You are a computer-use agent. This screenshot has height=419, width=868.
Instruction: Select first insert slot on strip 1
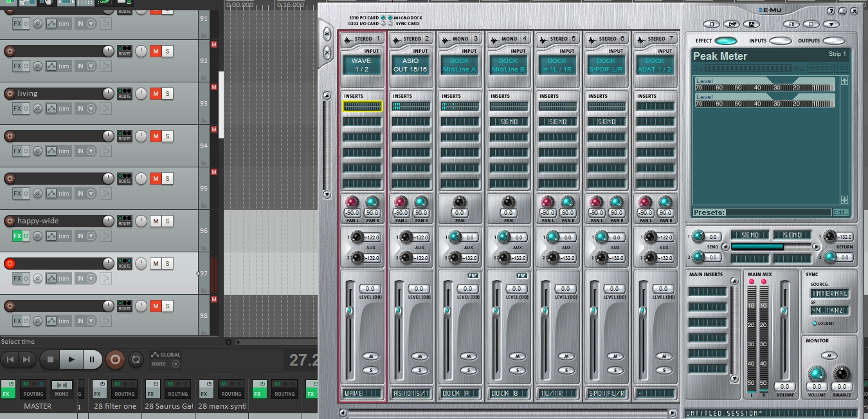coord(362,106)
